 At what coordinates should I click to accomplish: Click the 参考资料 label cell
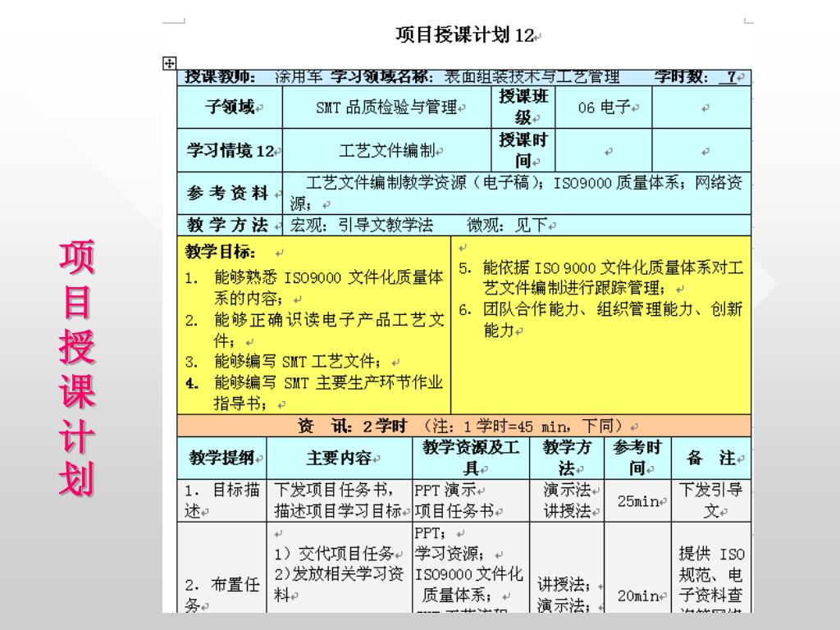point(230,193)
